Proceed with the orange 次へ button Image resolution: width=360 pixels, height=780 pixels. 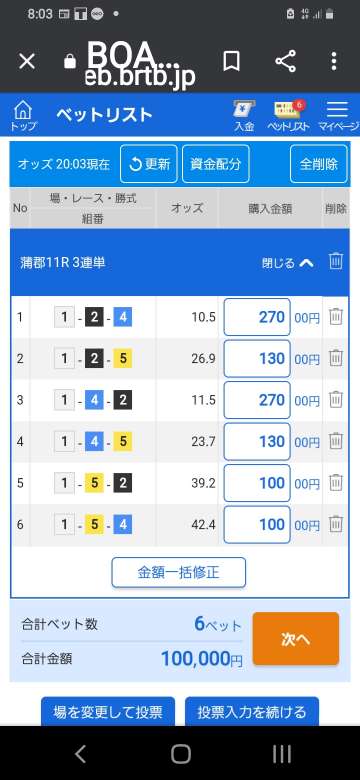click(296, 639)
